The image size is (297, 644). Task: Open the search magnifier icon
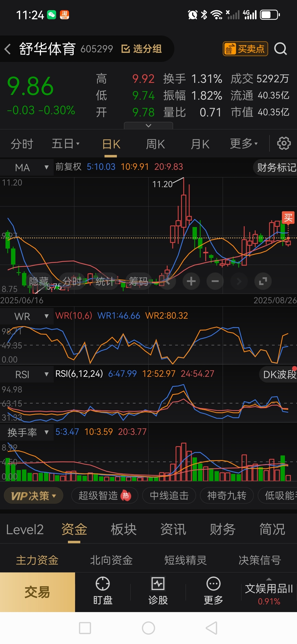click(280, 49)
